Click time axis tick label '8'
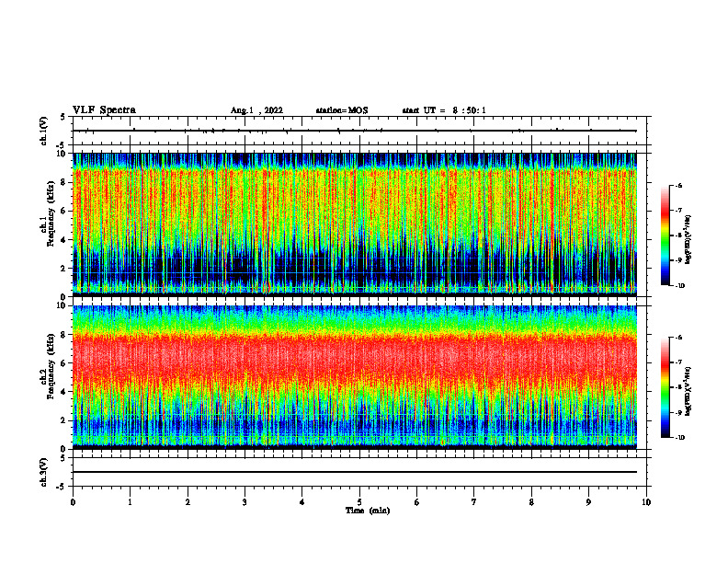The width and height of the screenshot is (728, 563). tap(531, 502)
